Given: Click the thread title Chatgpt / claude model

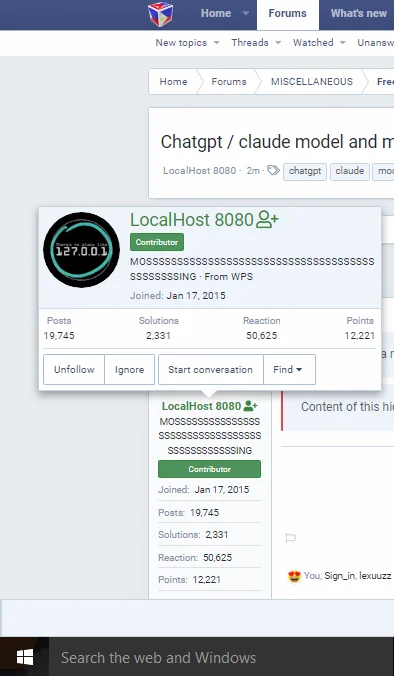Looking at the screenshot, I should point(277,142).
